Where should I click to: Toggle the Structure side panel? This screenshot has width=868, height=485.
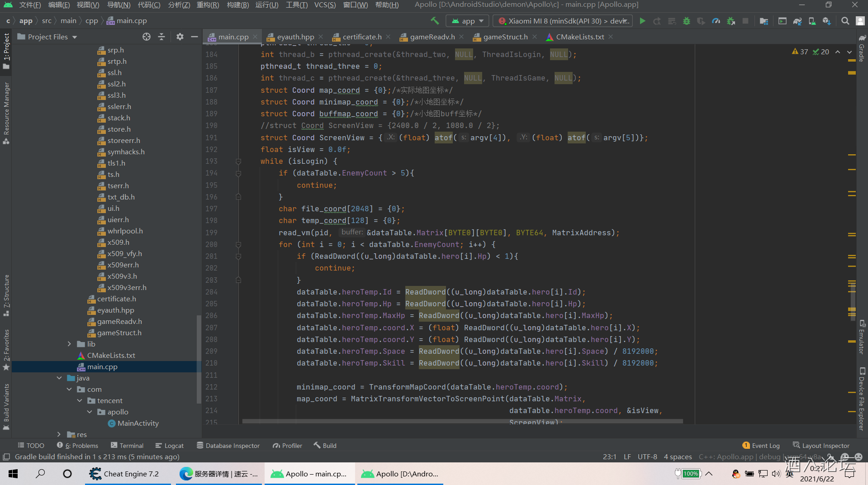coord(6,295)
